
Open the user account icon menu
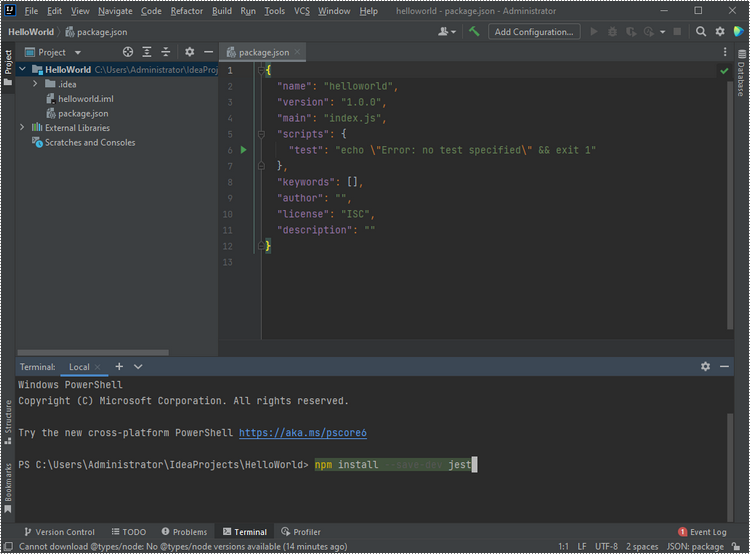click(x=447, y=32)
